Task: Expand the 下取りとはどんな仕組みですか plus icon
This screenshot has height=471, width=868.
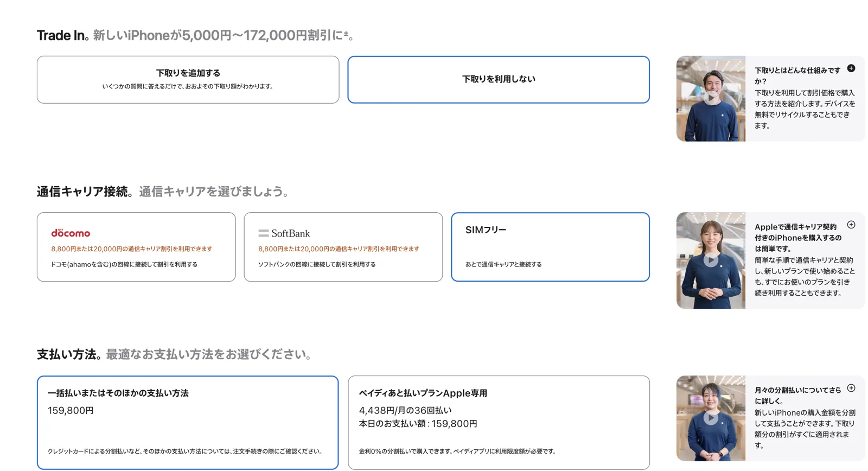Action: [851, 68]
